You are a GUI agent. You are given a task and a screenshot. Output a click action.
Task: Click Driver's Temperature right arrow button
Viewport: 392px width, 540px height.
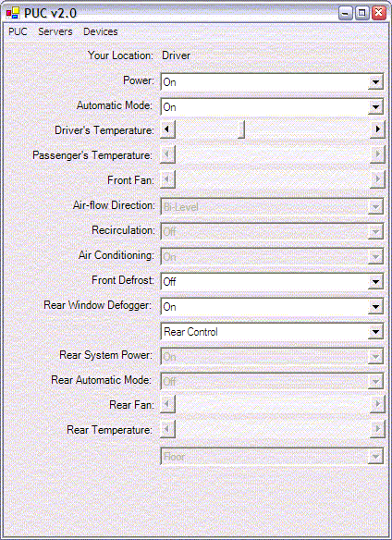coord(377,129)
